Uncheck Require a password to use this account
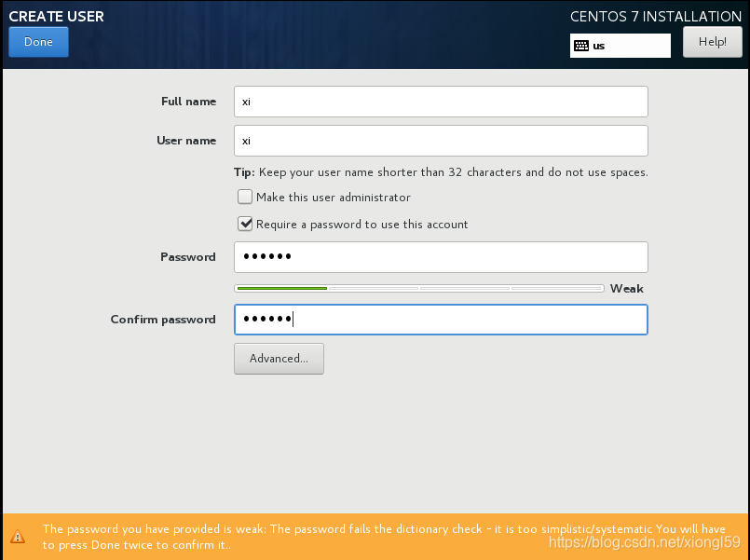This screenshot has height=560, width=750. pyautogui.click(x=245, y=224)
